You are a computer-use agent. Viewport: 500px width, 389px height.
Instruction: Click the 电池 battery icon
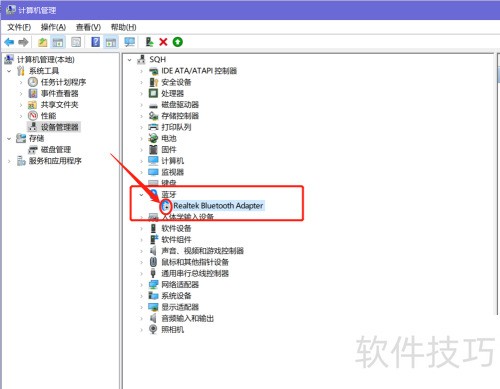click(153, 138)
